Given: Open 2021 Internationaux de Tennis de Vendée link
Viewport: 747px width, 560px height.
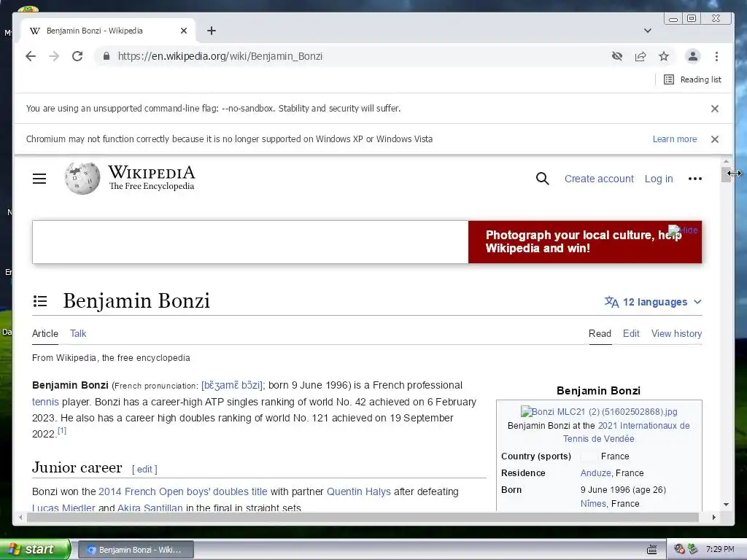Looking at the screenshot, I should (x=627, y=432).
